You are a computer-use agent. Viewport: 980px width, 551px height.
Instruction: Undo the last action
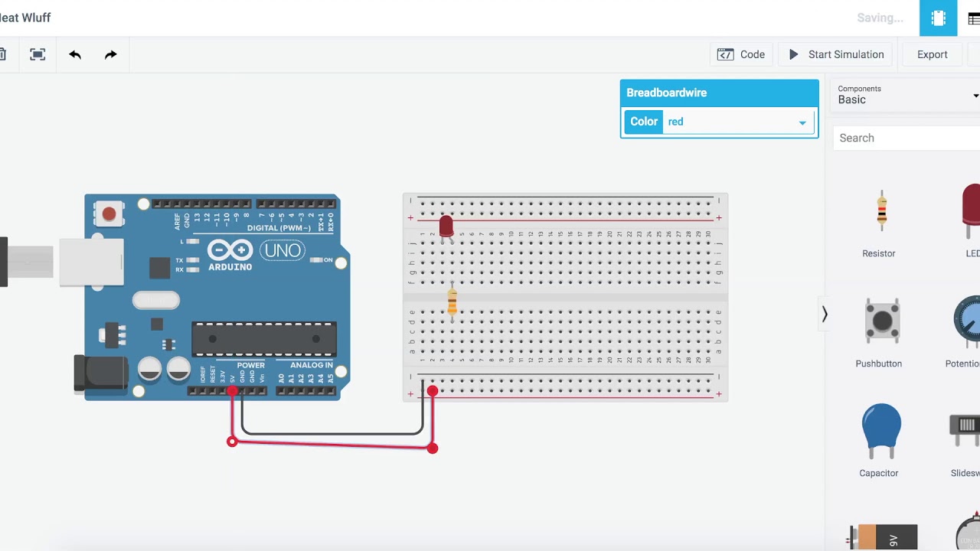point(74,54)
